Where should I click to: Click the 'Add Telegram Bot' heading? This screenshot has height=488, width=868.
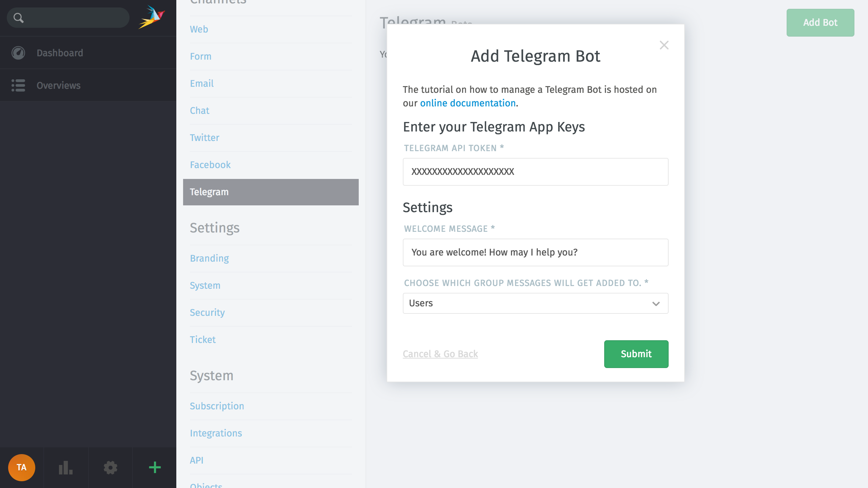click(536, 56)
